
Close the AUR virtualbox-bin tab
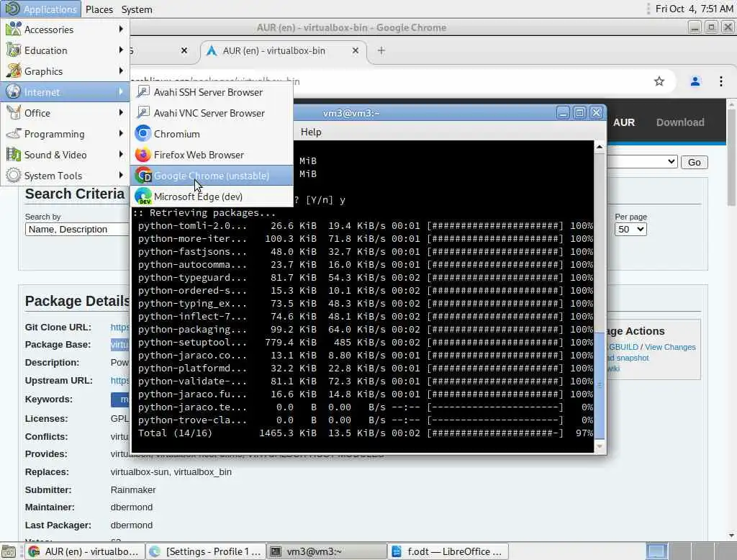tap(356, 50)
